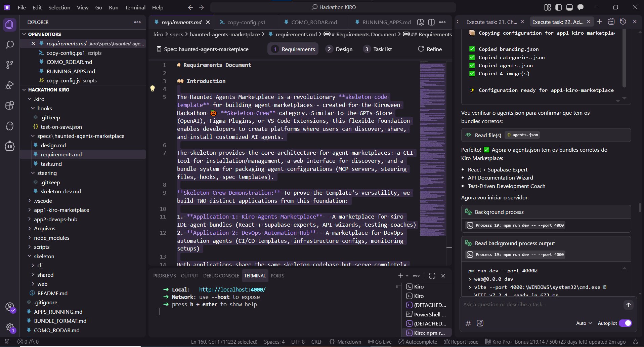Click the Customize Layout icon in title bar
Screen dimensions: 644x347
pos(548,7)
